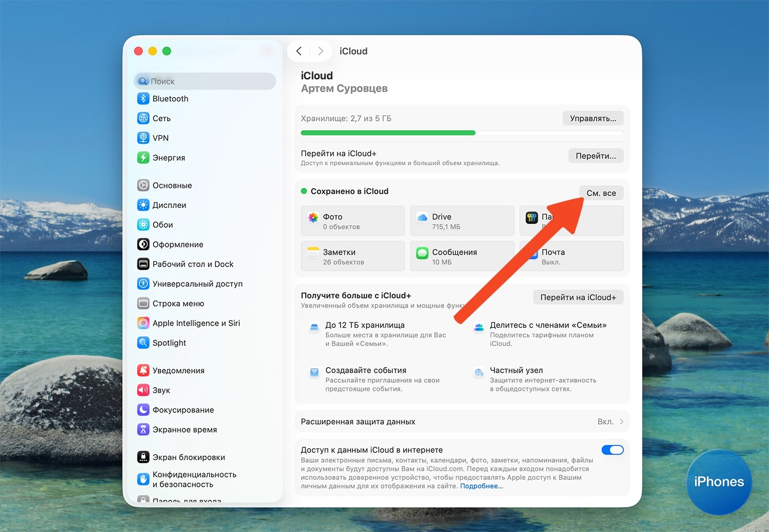
Task: Open the Подробнее... link
Action: tap(481, 486)
